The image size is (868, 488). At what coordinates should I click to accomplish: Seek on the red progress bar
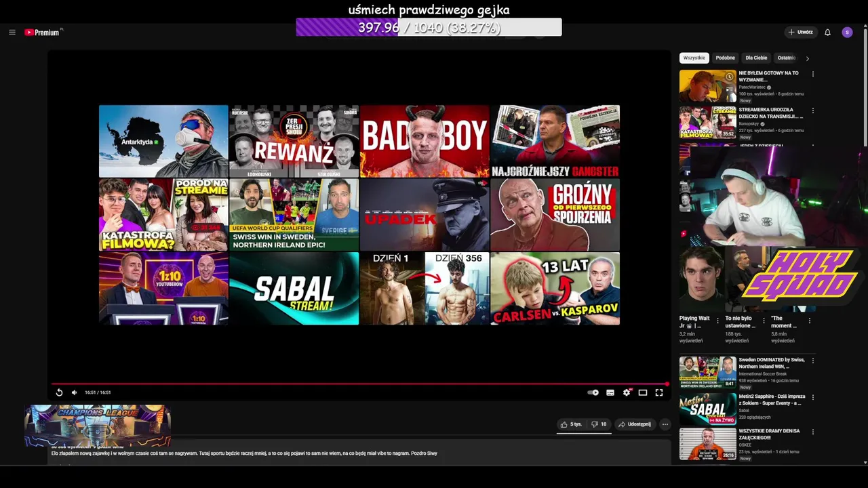coord(359,384)
